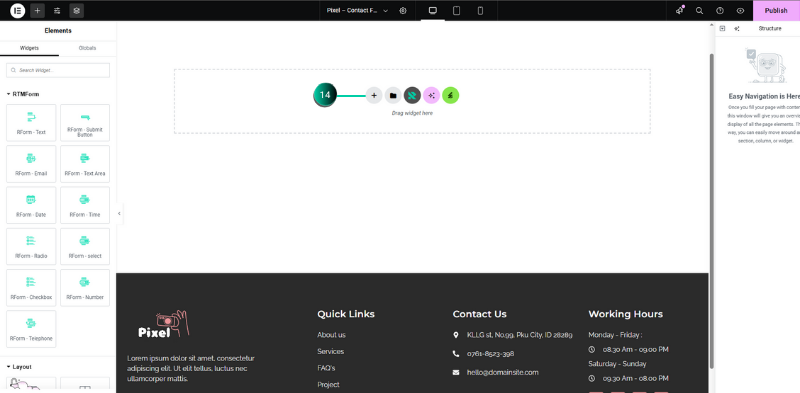Switch to tablet device view

[x=457, y=10]
